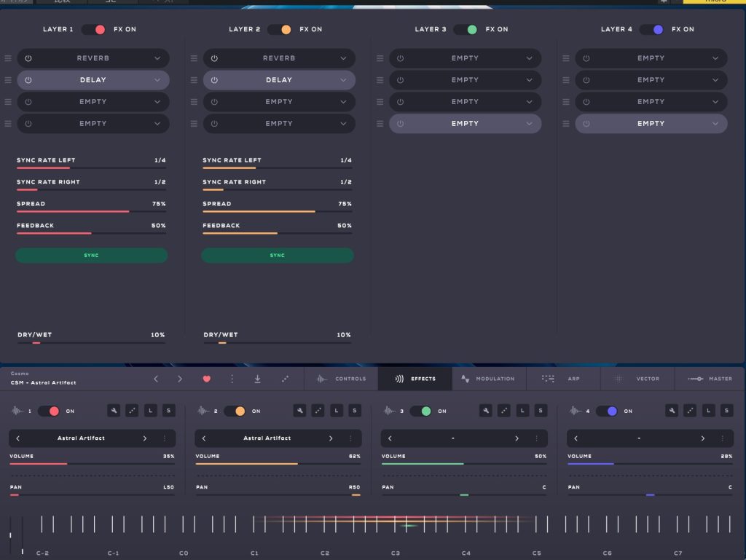Click the power icon on Layer 1 Reverb
Image resolution: width=746 pixels, height=560 pixels.
point(28,58)
